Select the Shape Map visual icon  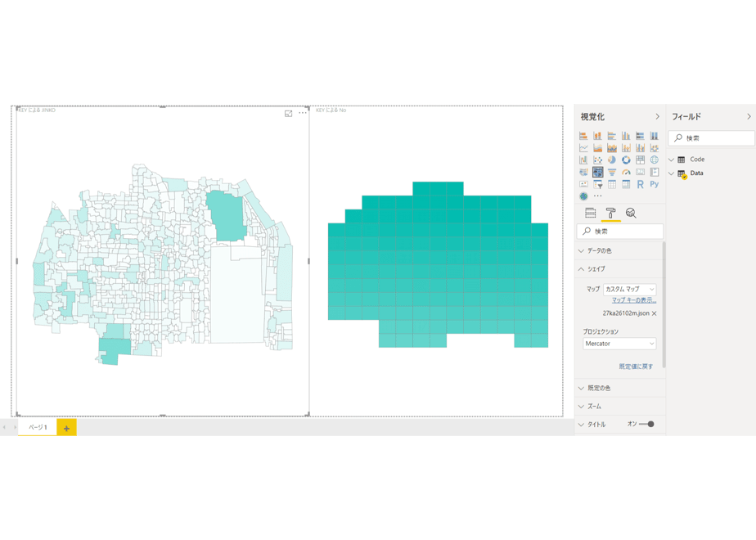click(598, 172)
